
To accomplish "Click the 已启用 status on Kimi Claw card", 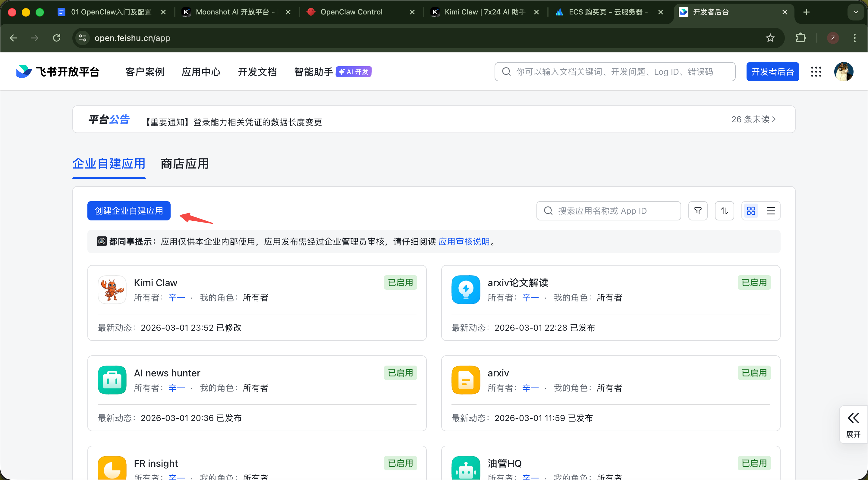I will click(400, 282).
